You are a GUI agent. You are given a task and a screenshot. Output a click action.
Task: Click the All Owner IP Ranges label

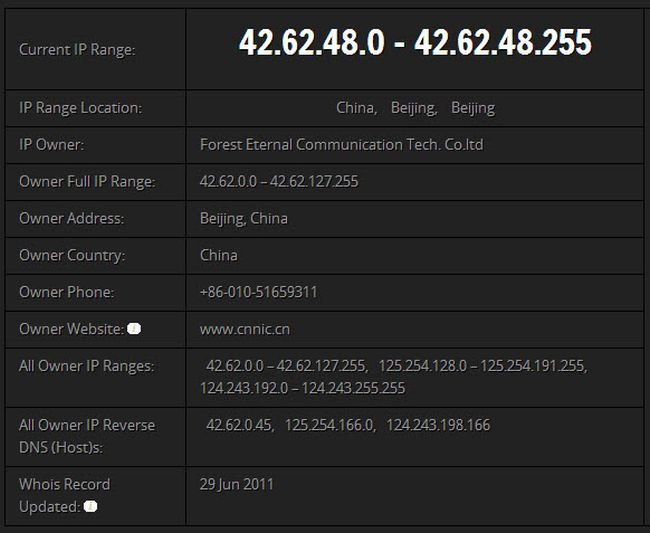pyautogui.click(x=86, y=366)
